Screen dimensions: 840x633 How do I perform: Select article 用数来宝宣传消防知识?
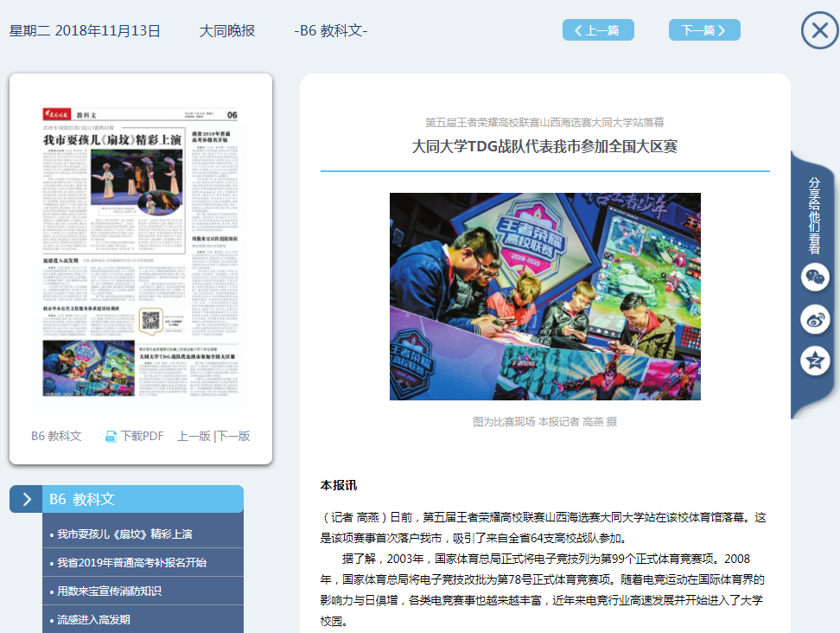(x=109, y=591)
